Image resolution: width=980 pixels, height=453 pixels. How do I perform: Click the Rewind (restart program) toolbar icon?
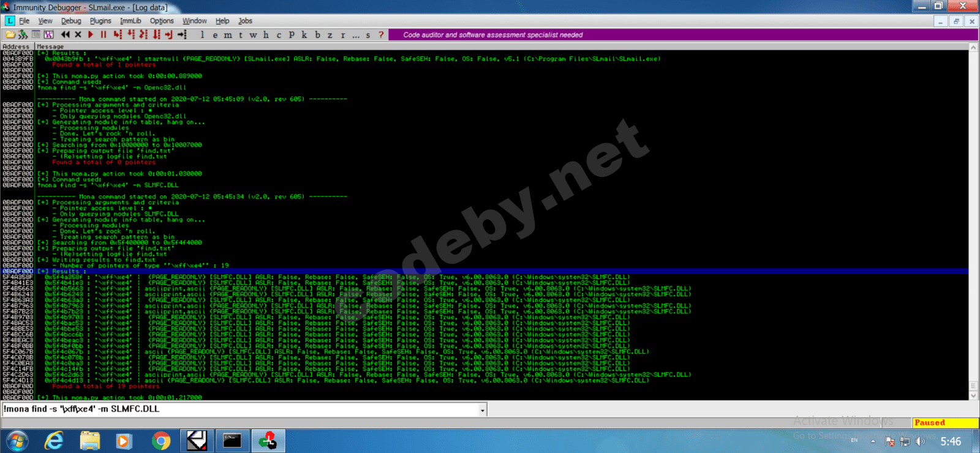click(66, 35)
